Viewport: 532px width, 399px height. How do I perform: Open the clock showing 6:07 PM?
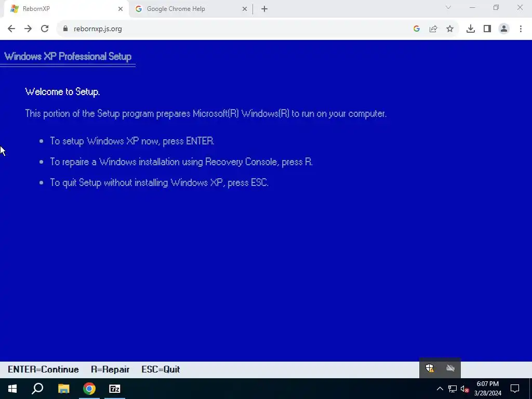487,389
